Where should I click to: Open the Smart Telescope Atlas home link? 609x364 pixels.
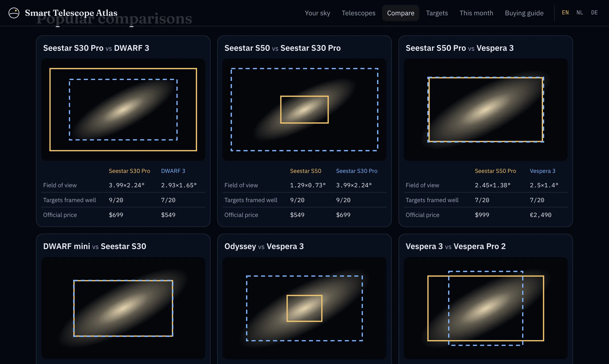click(63, 13)
